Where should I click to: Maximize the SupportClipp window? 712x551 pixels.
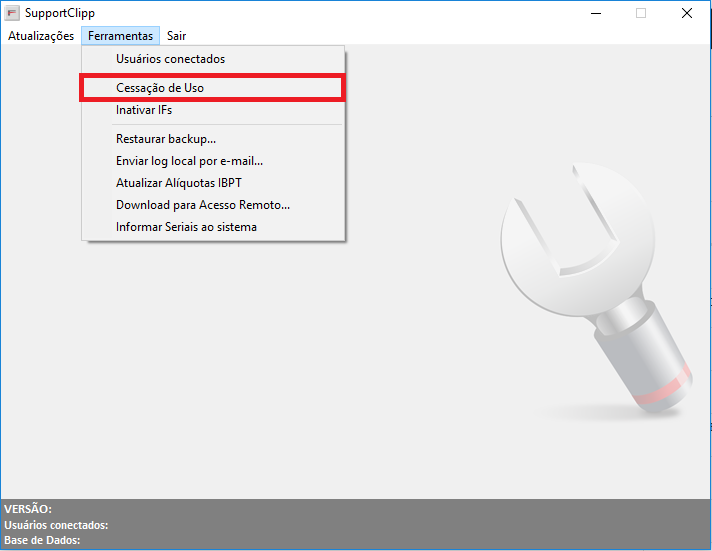[641, 14]
